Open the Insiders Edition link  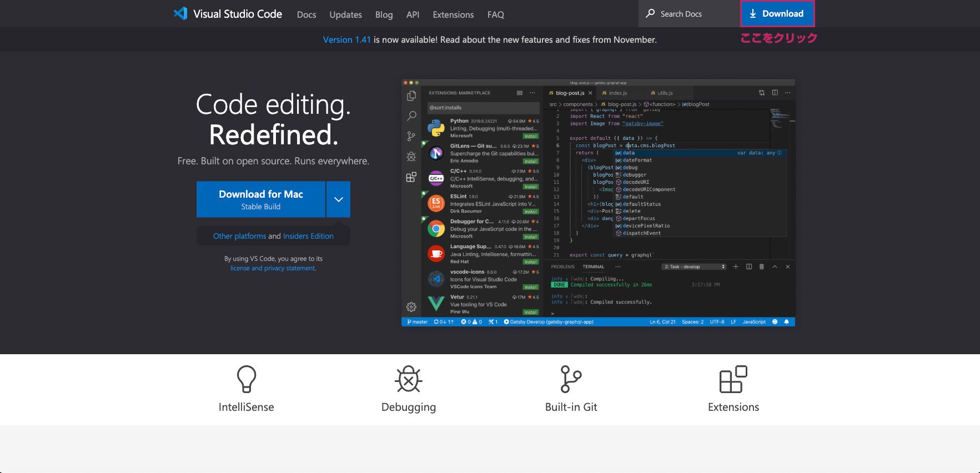coord(308,236)
